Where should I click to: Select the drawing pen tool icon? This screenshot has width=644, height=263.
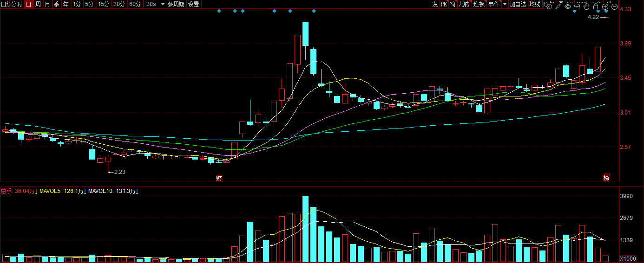pyautogui.click(x=559, y=6)
